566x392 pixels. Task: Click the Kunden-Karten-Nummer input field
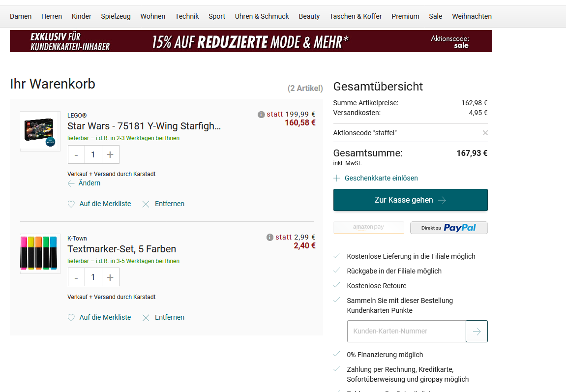[406, 332]
